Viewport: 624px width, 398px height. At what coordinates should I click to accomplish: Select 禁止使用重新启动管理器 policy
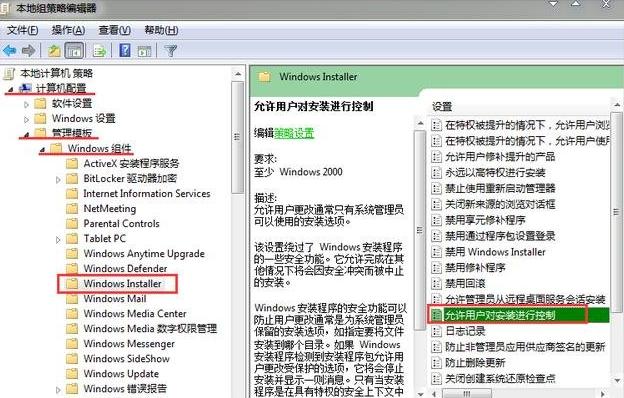(500, 188)
